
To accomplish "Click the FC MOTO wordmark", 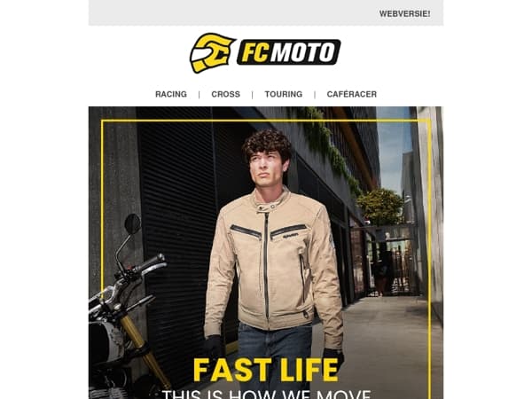I will [x=289, y=52].
